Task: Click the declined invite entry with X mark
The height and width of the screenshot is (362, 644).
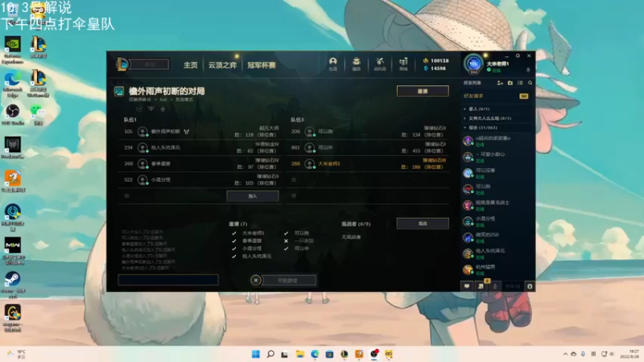Action: pyautogui.click(x=299, y=241)
